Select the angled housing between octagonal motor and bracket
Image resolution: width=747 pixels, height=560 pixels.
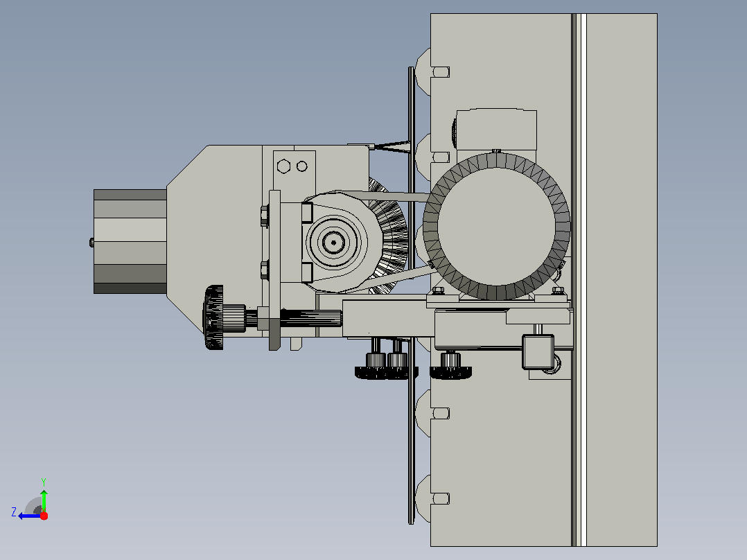pos(214,240)
